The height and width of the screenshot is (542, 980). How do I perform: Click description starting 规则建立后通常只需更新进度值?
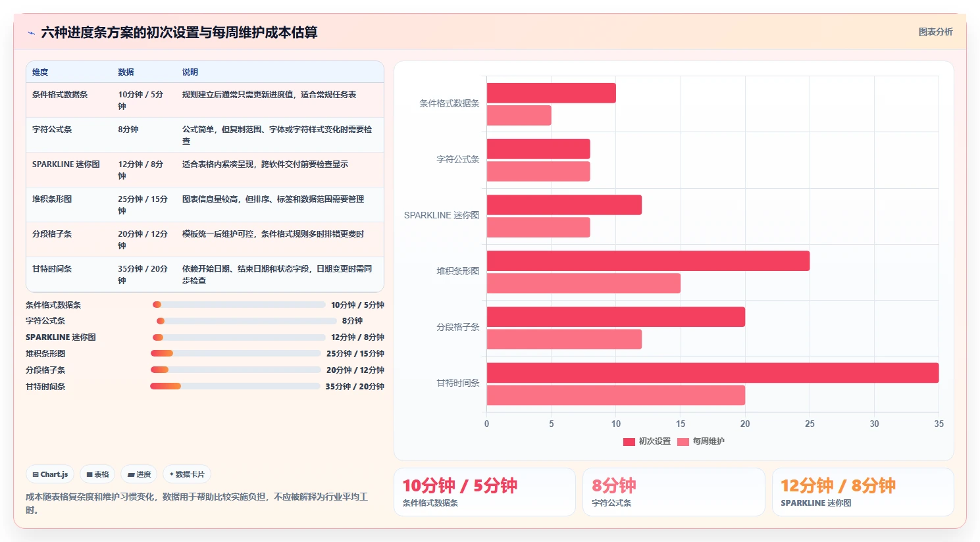[269, 95]
